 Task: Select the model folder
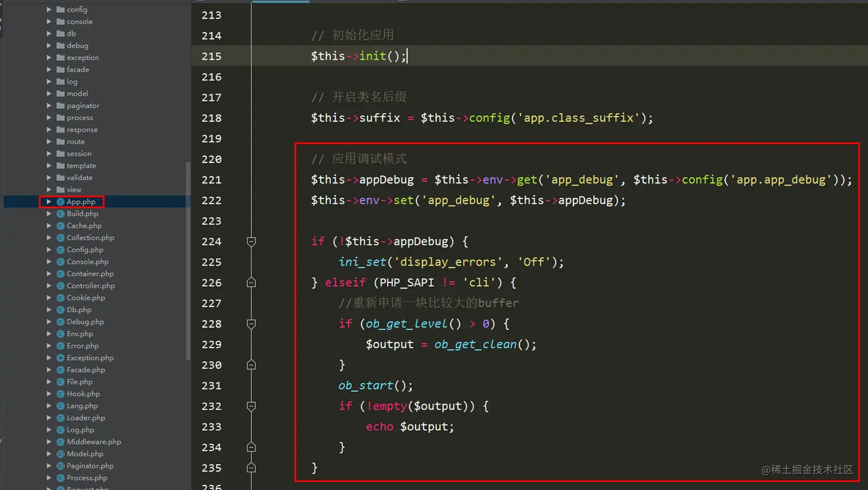tap(77, 94)
